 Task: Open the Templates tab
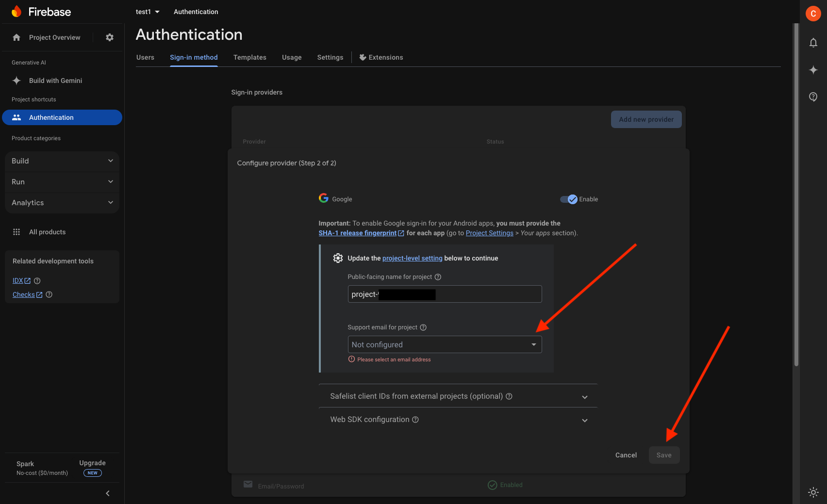pyautogui.click(x=250, y=57)
